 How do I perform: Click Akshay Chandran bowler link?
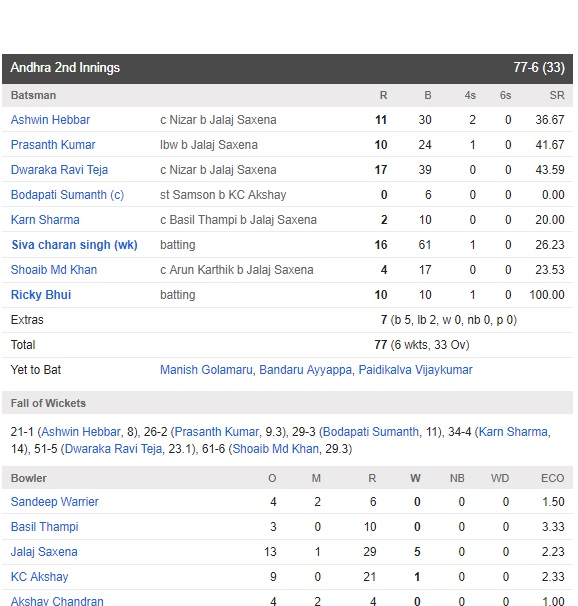(x=57, y=601)
